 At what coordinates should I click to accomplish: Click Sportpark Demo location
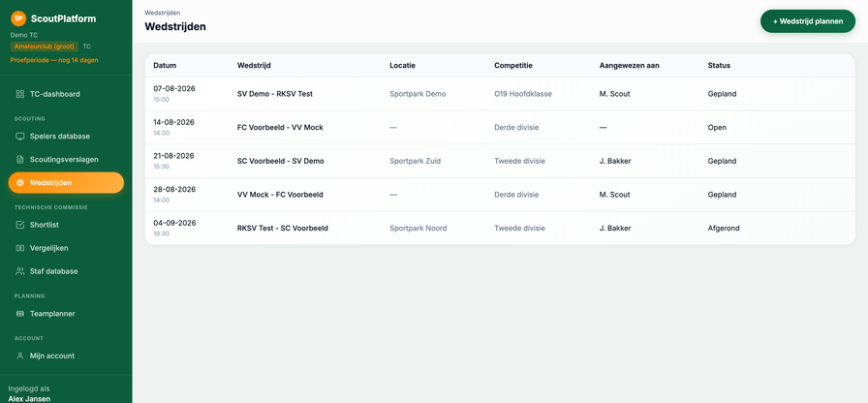pyautogui.click(x=418, y=94)
